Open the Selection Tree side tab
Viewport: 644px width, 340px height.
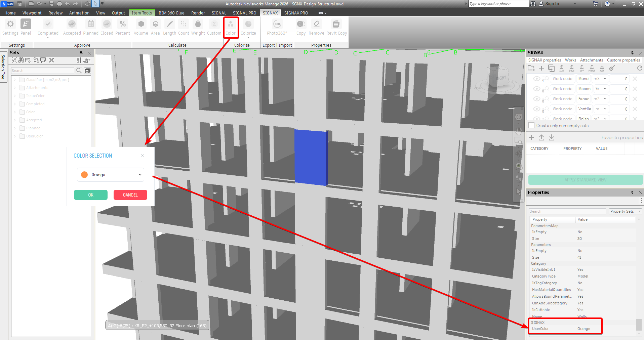[x=3, y=67]
